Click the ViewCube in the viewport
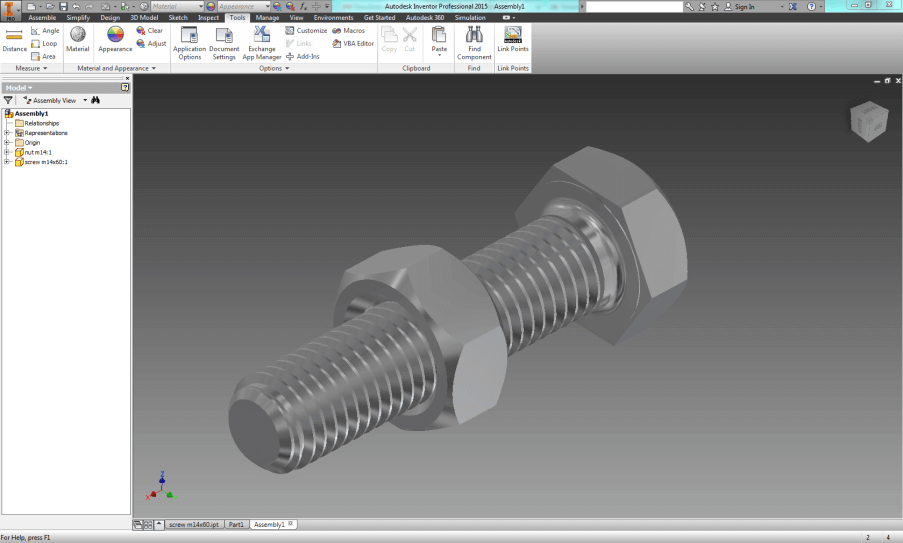The width and height of the screenshot is (903, 543). tap(869, 121)
